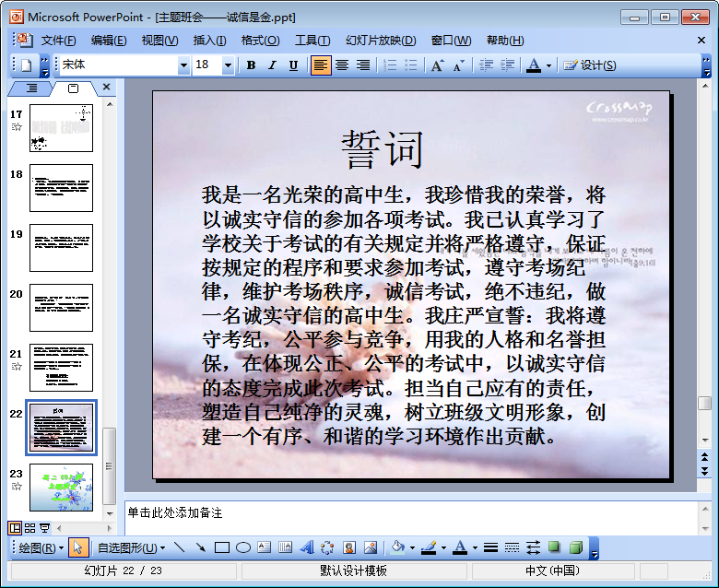Select slide 18 thumbnail
Viewport: 719px width, 588px height.
point(62,188)
